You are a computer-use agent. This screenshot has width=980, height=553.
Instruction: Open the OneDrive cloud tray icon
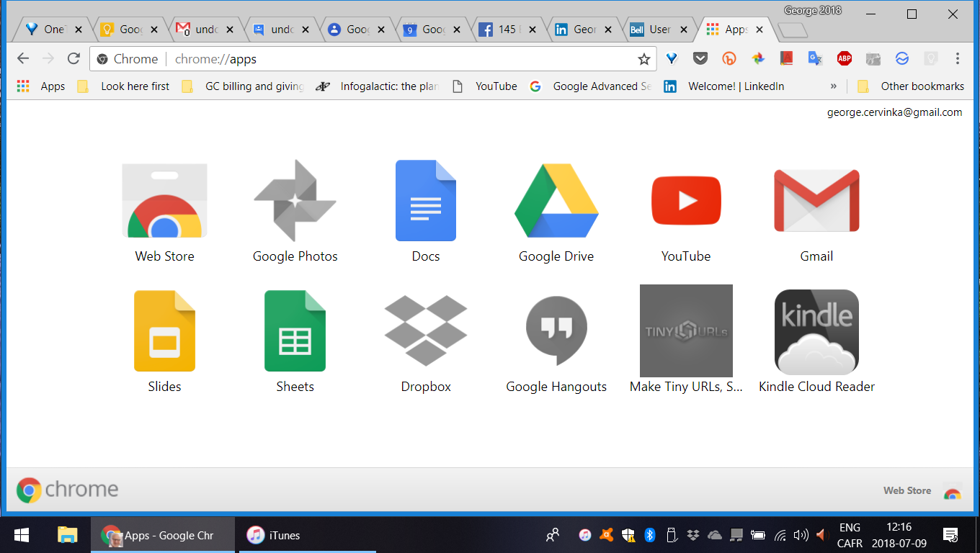point(715,535)
